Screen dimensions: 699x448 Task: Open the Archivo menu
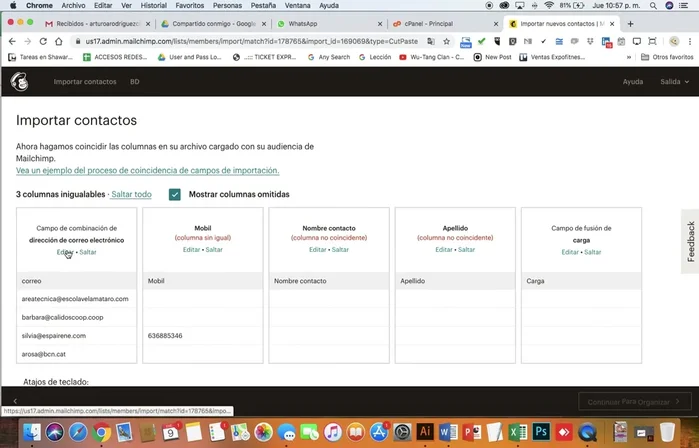(x=73, y=5)
